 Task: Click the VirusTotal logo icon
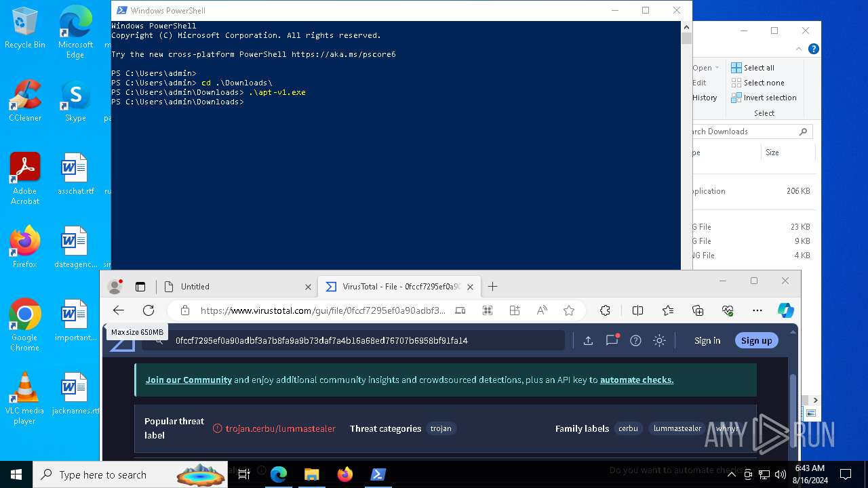[x=122, y=345]
